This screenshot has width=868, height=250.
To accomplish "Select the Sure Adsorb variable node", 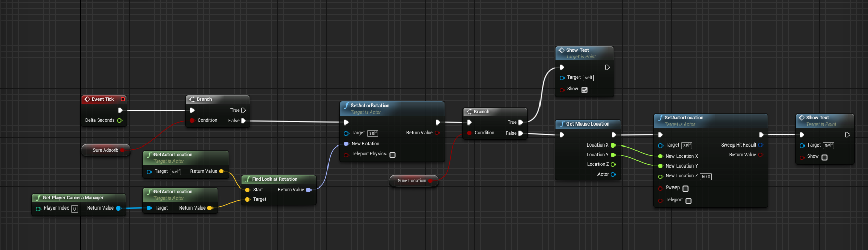I will click(x=106, y=150).
